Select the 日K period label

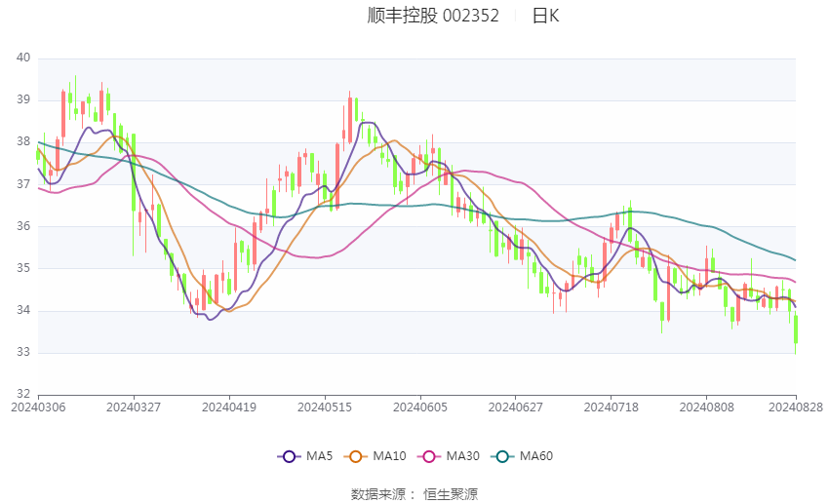tap(545, 16)
